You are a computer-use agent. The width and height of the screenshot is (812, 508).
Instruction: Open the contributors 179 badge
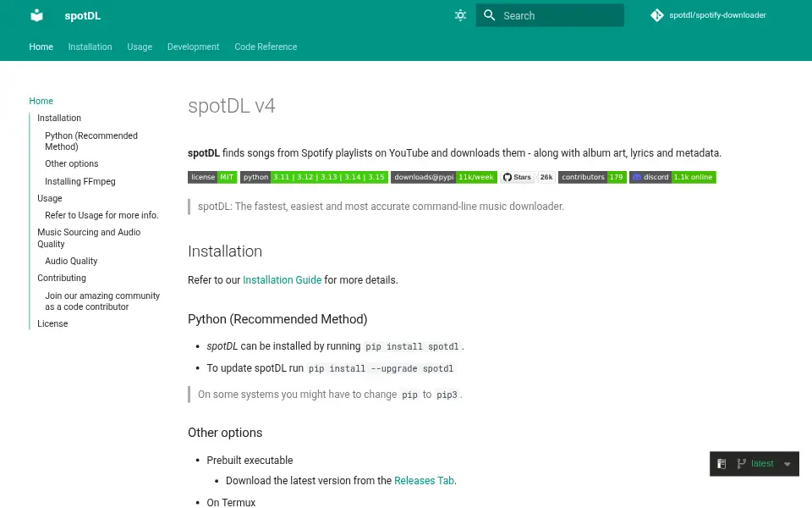point(592,177)
